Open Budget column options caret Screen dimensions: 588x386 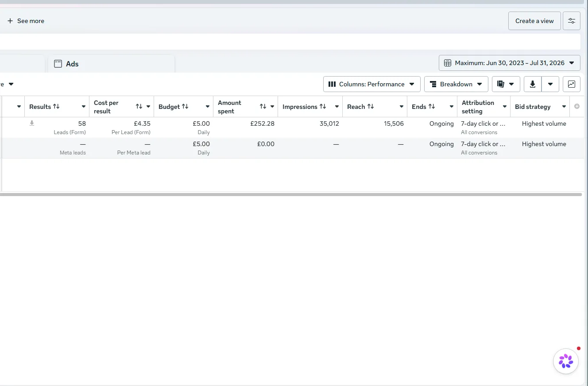[x=208, y=107]
